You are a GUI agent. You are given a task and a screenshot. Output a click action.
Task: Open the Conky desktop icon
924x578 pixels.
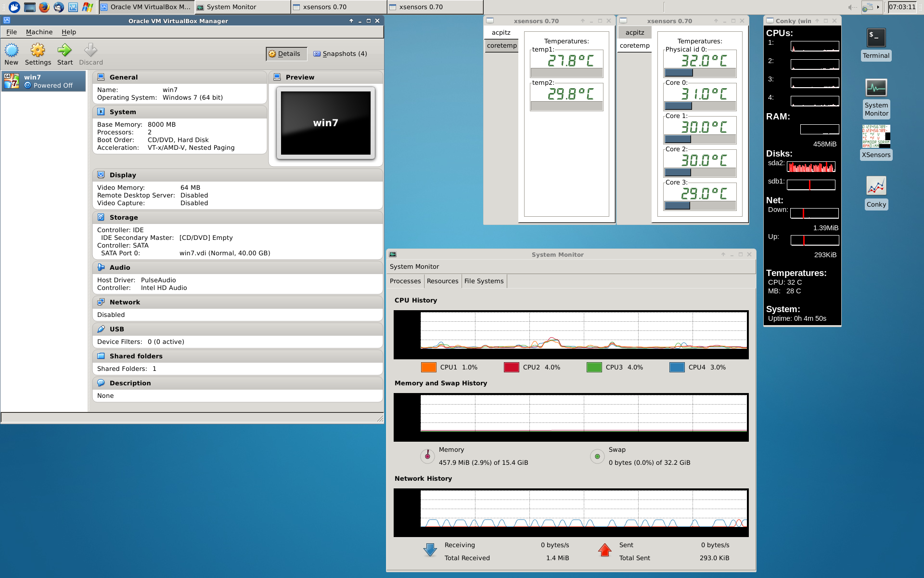pyautogui.click(x=876, y=192)
